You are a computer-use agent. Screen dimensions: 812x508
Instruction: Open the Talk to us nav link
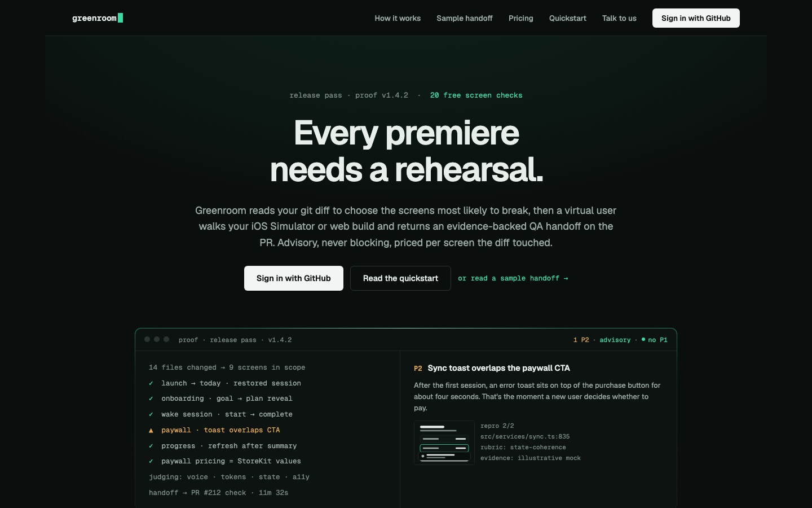click(619, 18)
